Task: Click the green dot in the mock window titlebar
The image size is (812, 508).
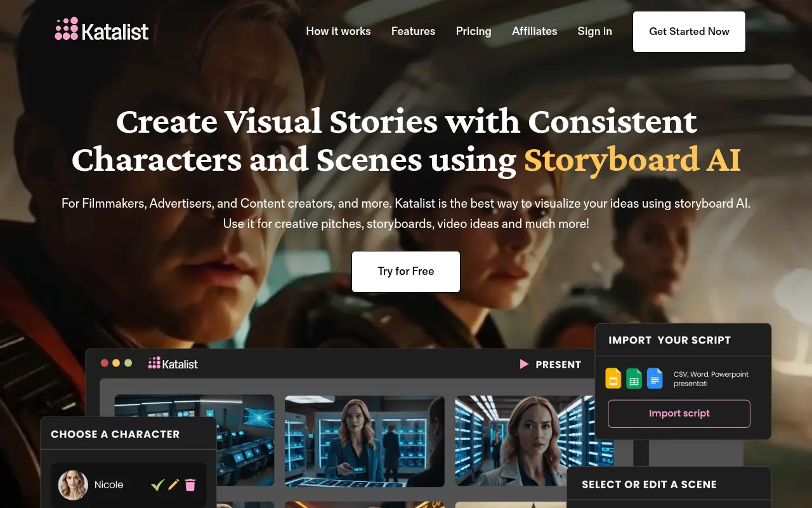Action: [129, 363]
